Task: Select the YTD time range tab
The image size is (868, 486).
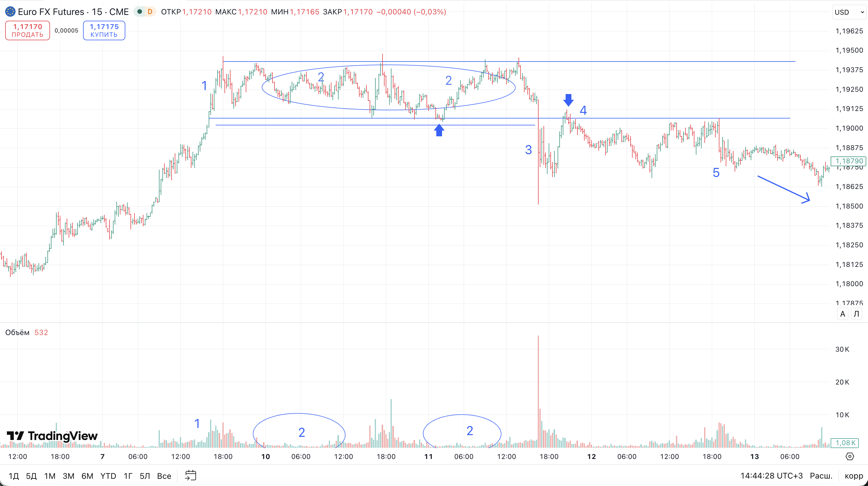Action: coord(108,476)
